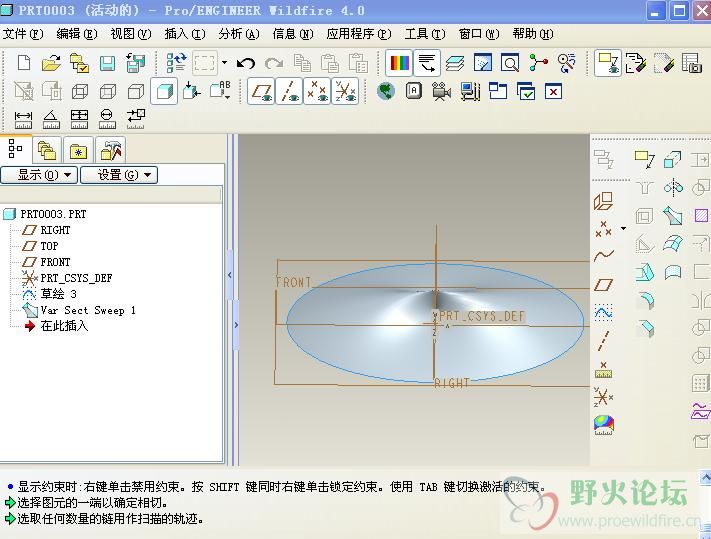Create a new file with New icon
The image size is (711, 539).
tap(24, 63)
